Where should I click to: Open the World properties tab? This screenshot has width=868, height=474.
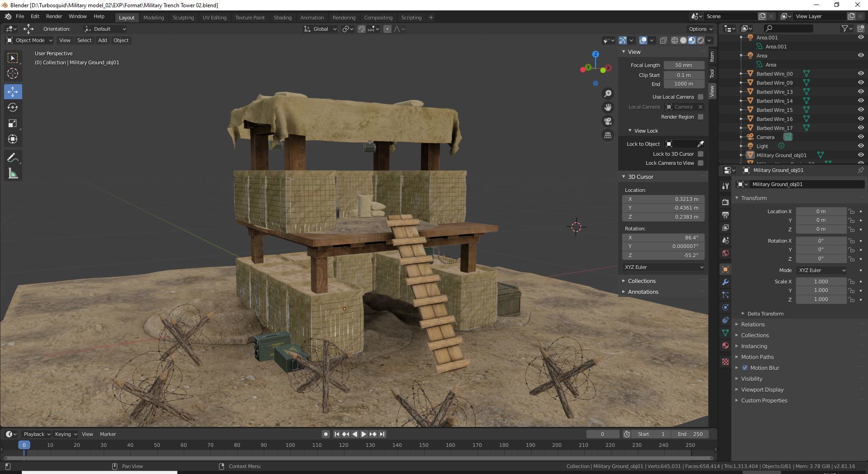pyautogui.click(x=725, y=253)
